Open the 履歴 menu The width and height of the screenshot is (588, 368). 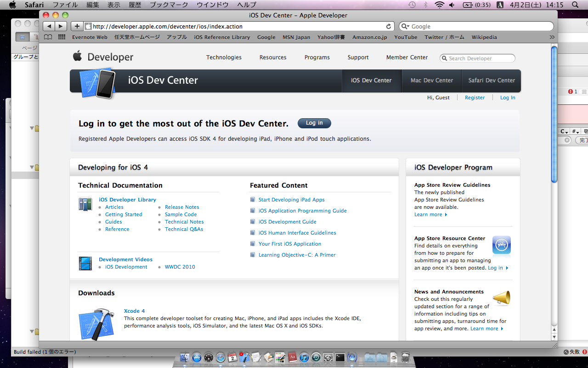pos(135,5)
